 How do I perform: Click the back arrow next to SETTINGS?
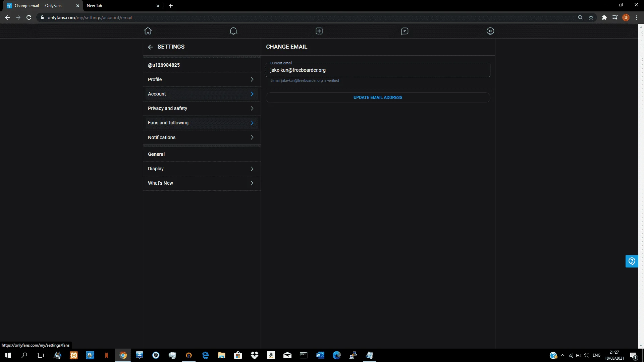(x=150, y=47)
